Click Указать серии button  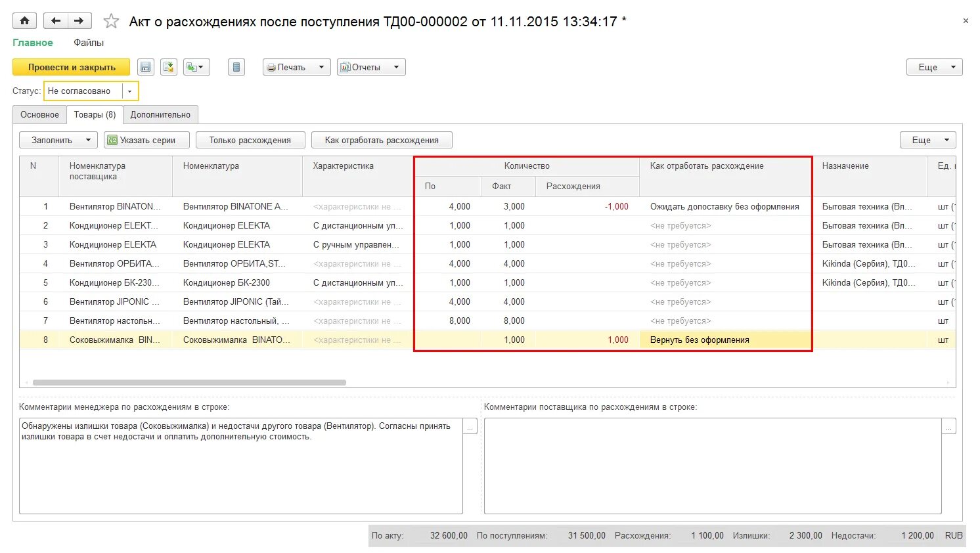click(146, 140)
